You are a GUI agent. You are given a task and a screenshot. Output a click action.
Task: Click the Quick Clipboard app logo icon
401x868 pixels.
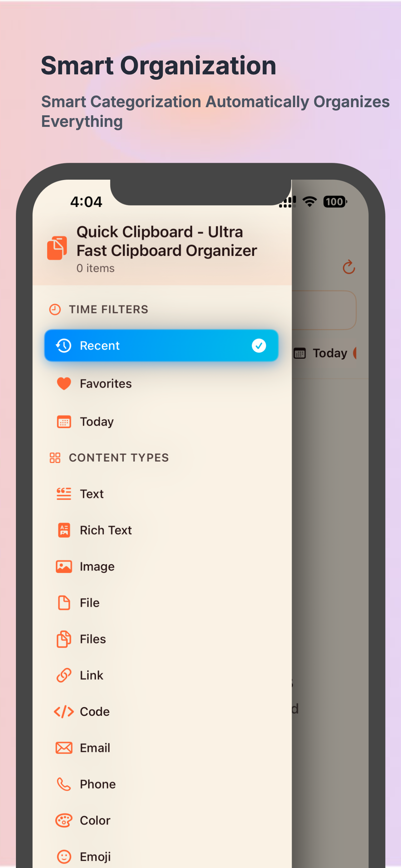coord(57,248)
